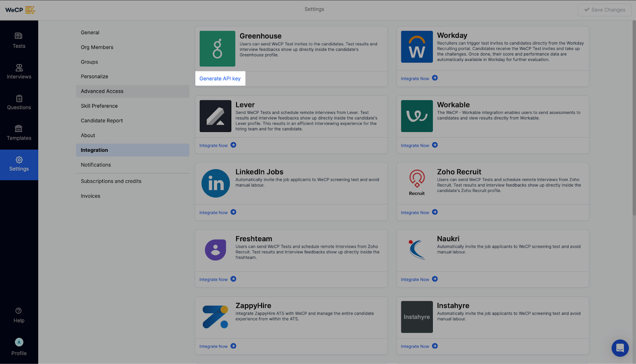Click the ZappyHire heading text
The image size is (636, 364).
[x=253, y=306]
